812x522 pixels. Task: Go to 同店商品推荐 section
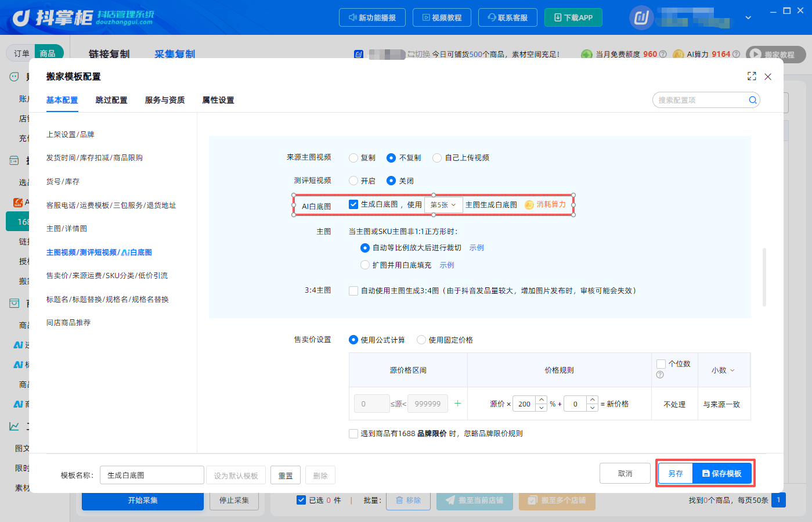pos(68,323)
